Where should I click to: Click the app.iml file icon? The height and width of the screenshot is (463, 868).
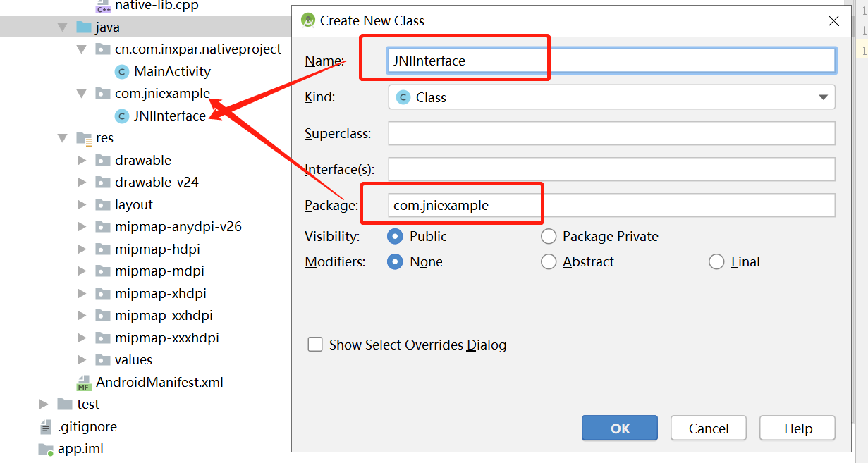pos(46,449)
